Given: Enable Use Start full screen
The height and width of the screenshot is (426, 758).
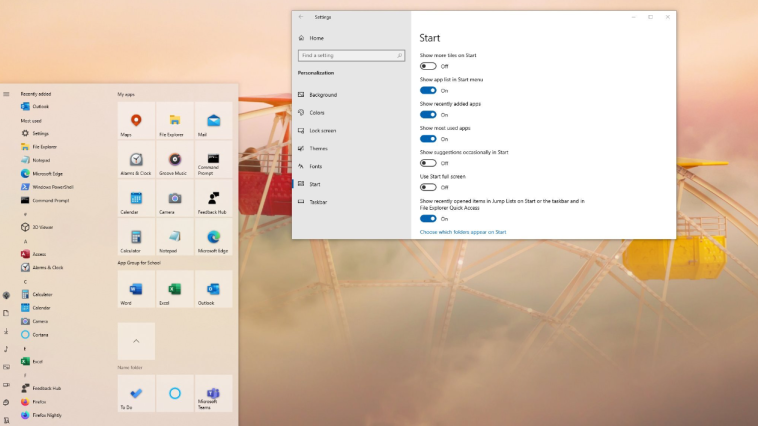Looking at the screenshot, I should coord(428,187).
